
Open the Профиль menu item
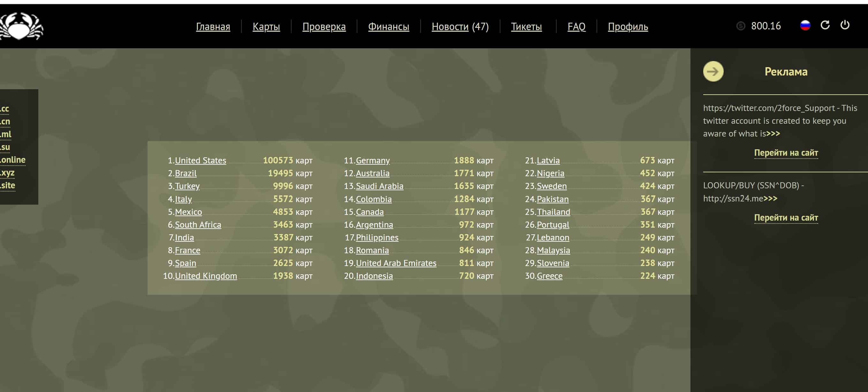(628, 27)
